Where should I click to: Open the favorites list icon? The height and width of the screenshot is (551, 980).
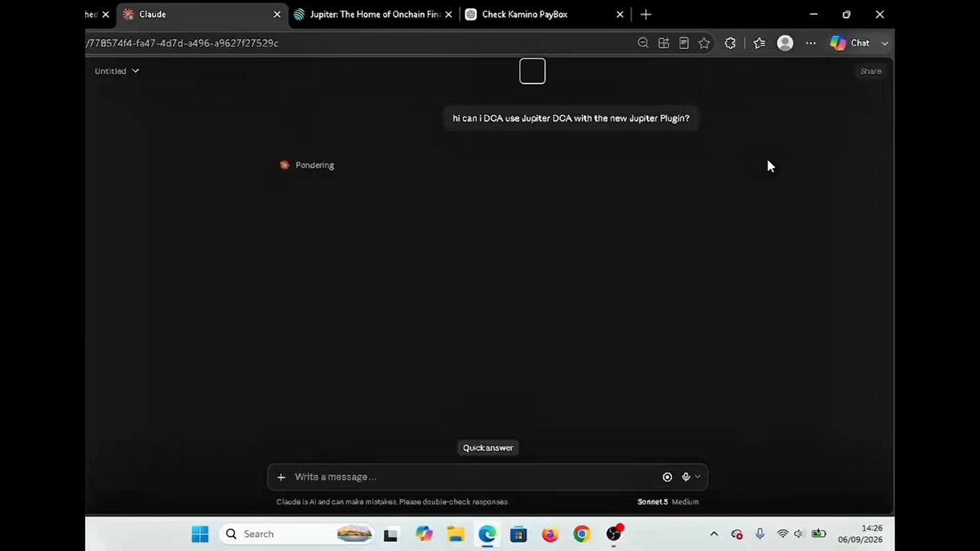[759, 43]
